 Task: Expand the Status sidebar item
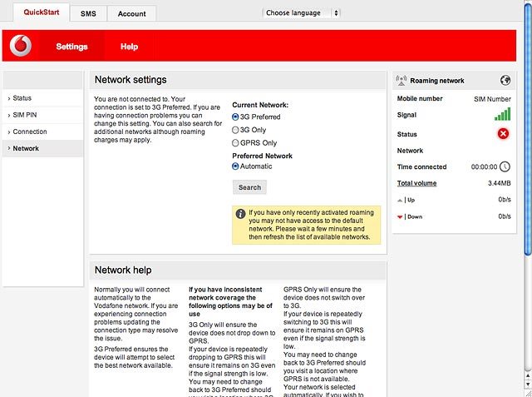pos(42,98)
